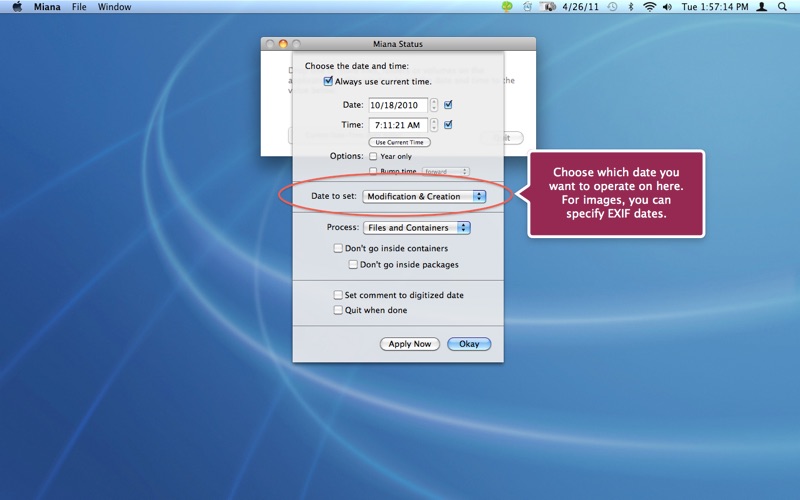
Task: Enable the Year only option
Action: pos(373,156)
